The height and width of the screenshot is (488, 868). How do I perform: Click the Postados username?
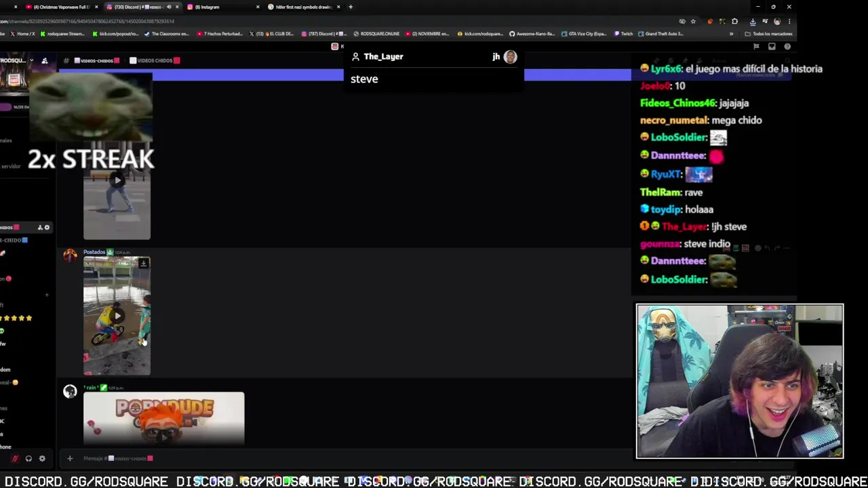(x=94, y=252)
